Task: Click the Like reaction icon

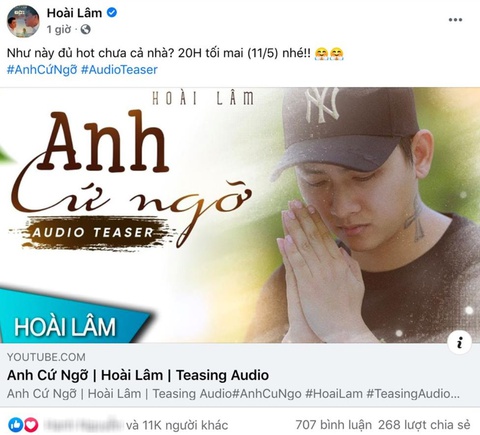Action: click(15, 425)
